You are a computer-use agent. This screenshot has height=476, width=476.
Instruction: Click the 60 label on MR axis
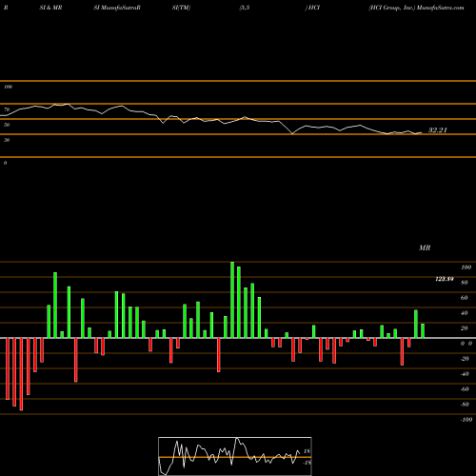tap(465, 298)
